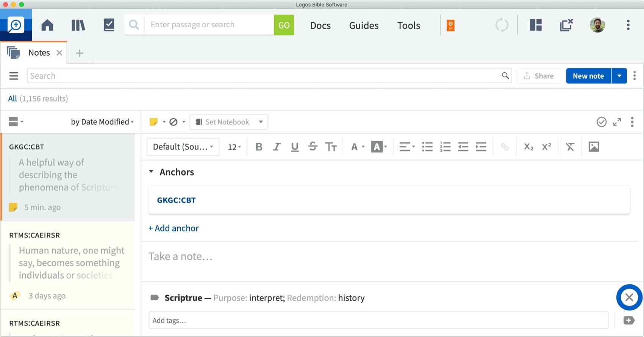Apply strikethrough formatting
Image resolution: width=644 pixels, height=337 pixels.
coord(313,147)
